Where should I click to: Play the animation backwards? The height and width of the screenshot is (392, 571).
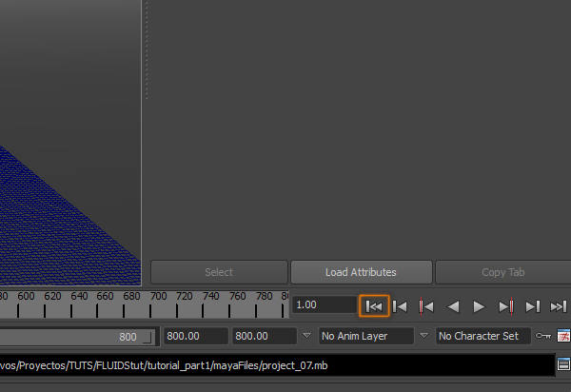click(454, 305)
